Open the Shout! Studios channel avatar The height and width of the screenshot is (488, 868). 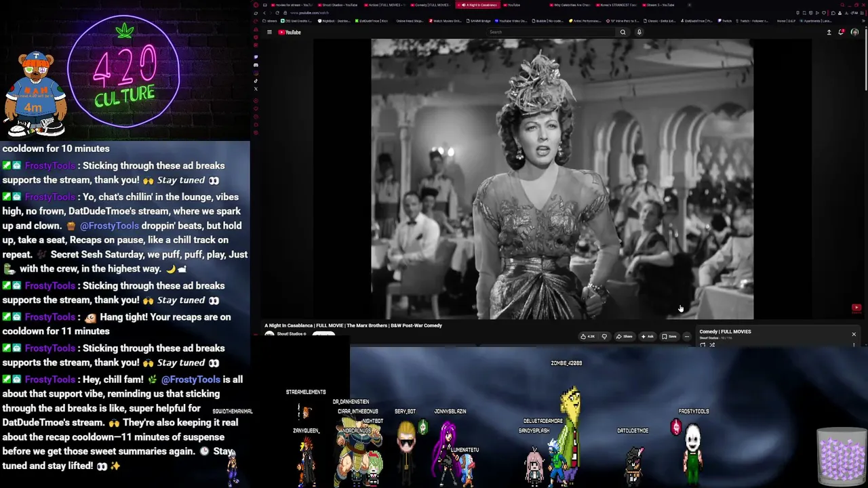[x=269, y=334]
